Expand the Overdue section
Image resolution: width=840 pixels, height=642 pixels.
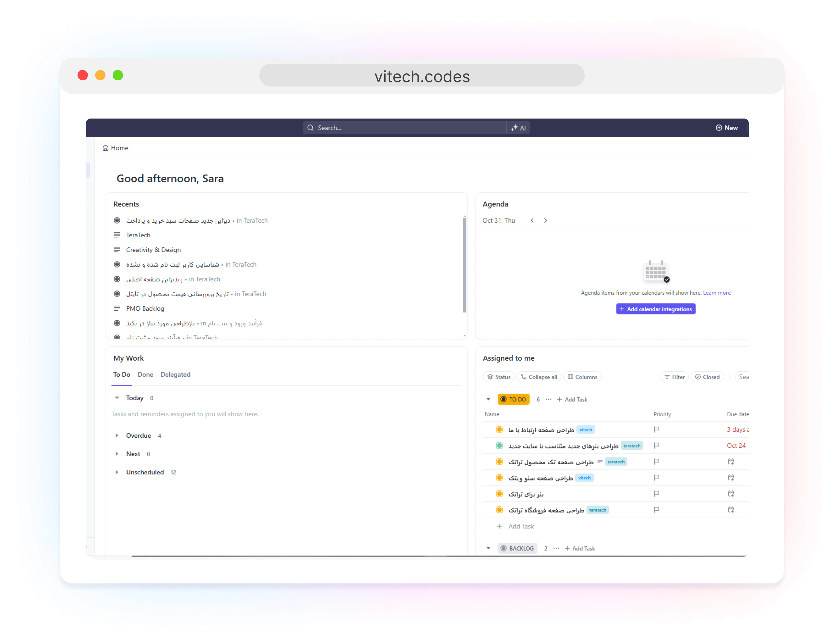coord(117,436)
